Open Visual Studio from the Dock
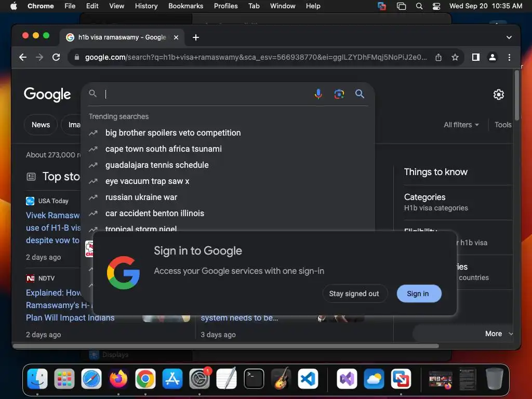532x399 pixels. [347, 379]
